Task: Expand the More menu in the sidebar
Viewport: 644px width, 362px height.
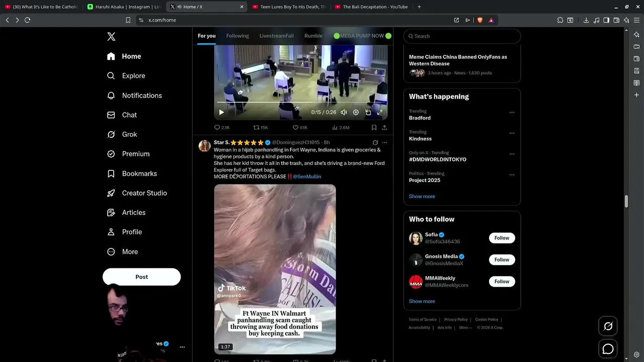Action: [x=122, y=252]
